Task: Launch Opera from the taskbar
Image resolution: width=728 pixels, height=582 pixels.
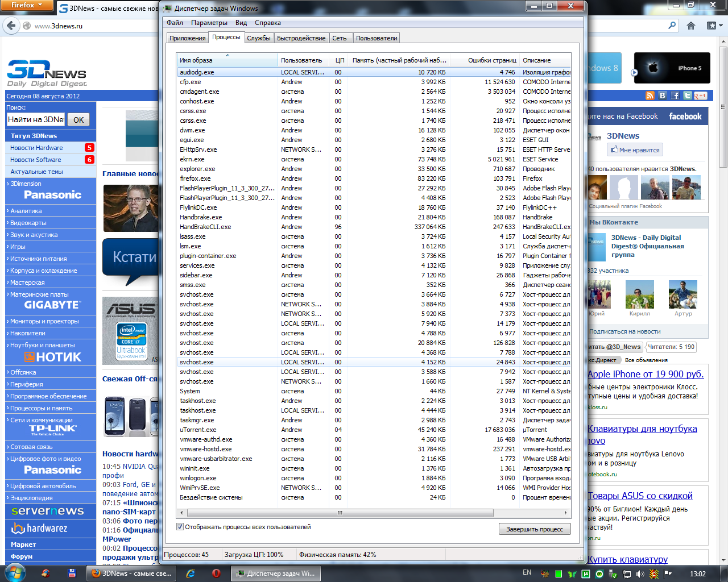Action: coord(216,573)
